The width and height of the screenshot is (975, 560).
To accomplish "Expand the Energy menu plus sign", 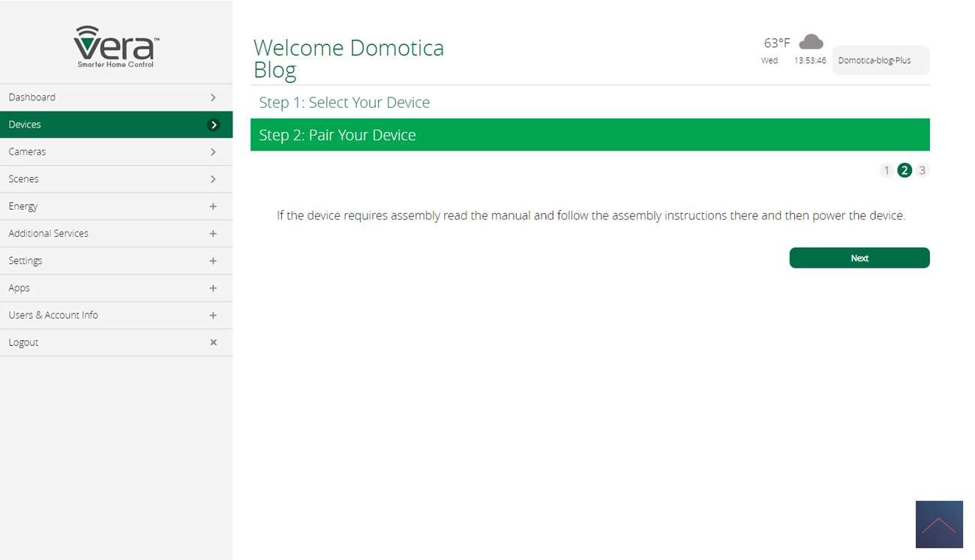I will [213, 206].
